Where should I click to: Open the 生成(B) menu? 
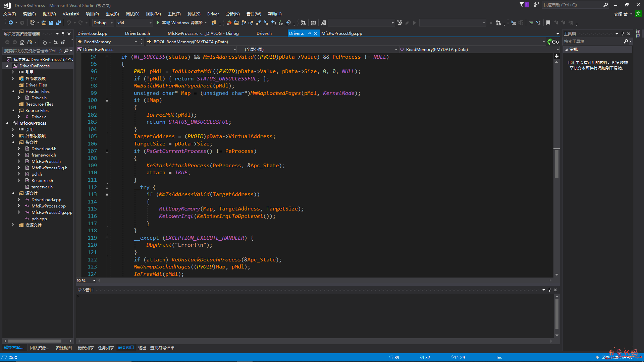(x=112, y=14)
